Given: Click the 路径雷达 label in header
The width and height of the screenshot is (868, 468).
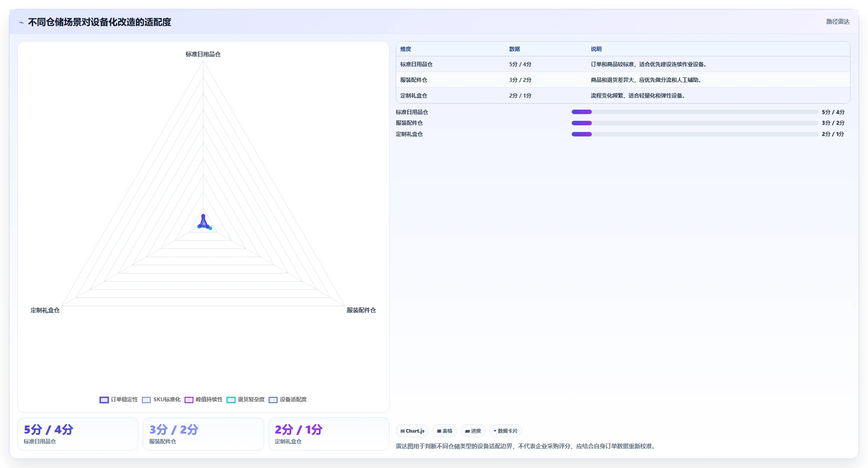Looking at the screenshot, I should tap(838, 21).
